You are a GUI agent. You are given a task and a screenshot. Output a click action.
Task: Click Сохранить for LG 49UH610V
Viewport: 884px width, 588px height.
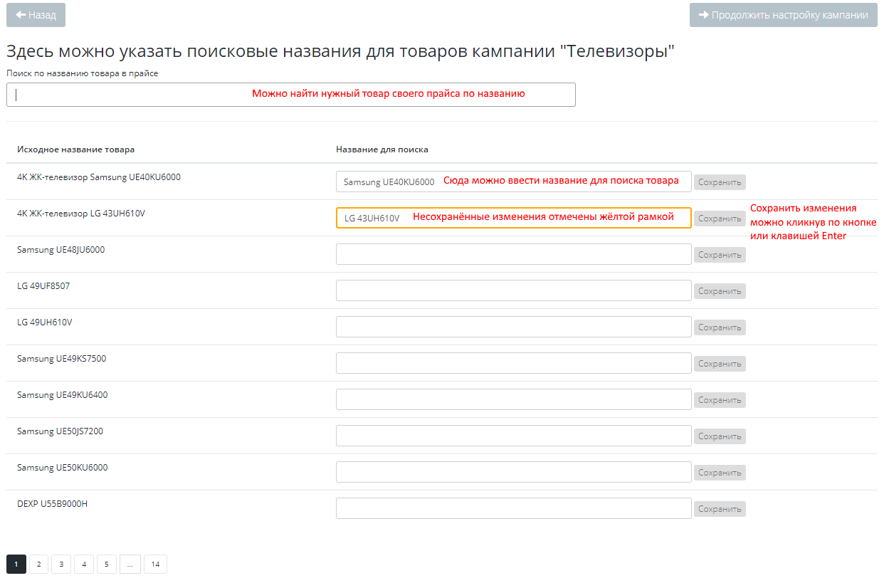pyautogui.click(x=720, y=327)
